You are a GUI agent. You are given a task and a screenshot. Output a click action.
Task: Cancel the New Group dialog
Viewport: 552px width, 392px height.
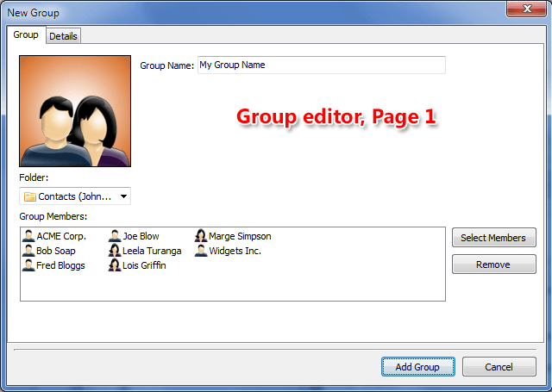(499, 367)
